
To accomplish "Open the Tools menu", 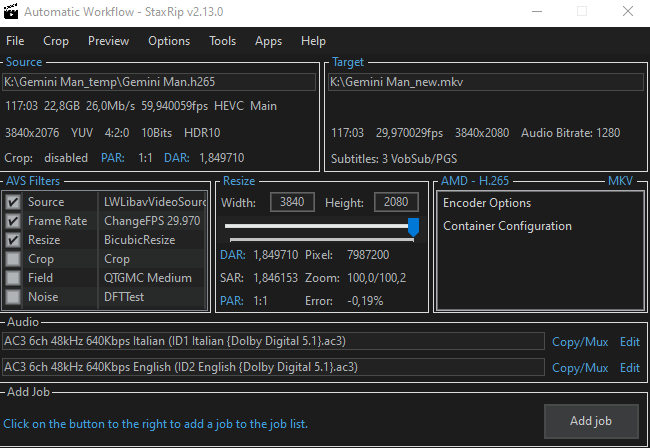I will point(222,41).
